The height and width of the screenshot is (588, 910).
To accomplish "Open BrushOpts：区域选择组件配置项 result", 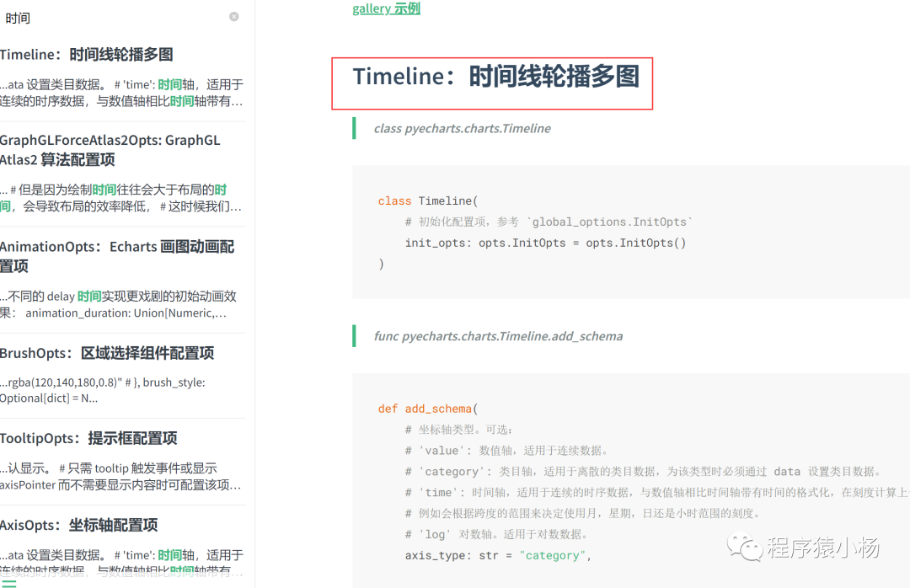I will pos(107,353).
